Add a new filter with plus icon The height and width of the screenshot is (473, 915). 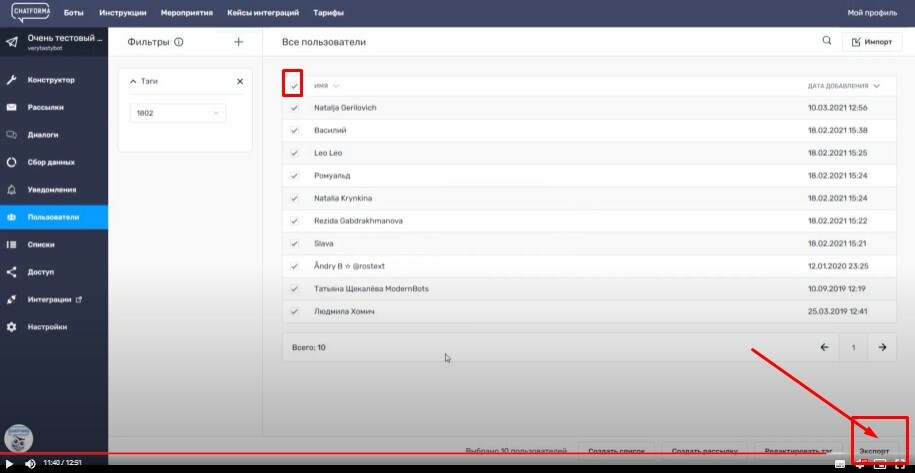[x=238, y=42]
